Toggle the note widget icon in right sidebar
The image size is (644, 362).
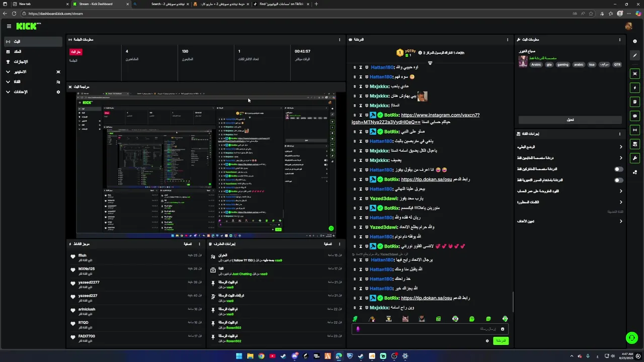tap(635, 102)
